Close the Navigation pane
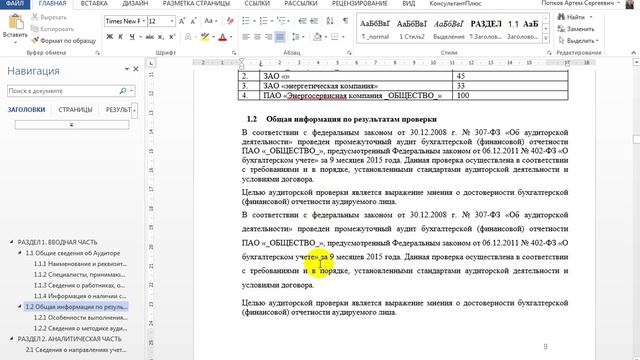Image resolution: width=640 pixels, height=360 pixels. pos(136,69)
